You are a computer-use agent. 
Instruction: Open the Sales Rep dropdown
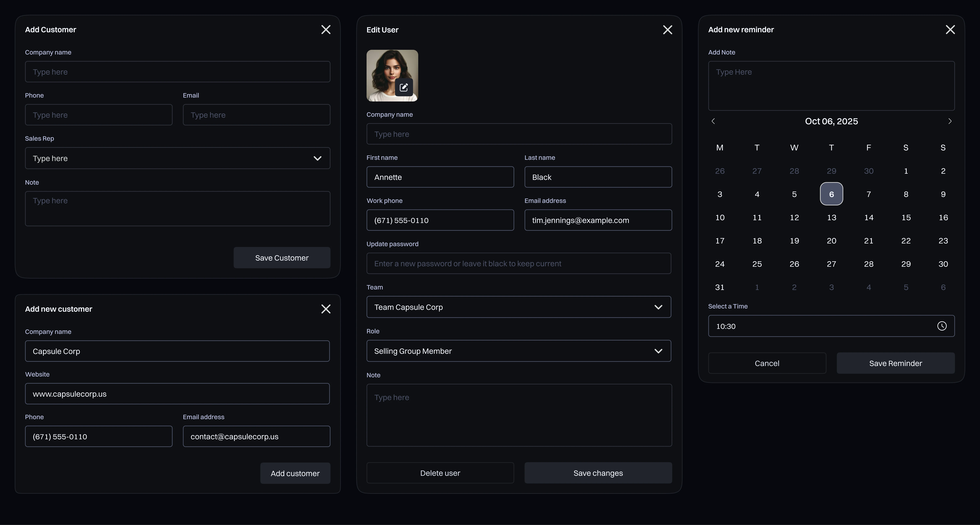pyautogui.click(x=178, y=158)
